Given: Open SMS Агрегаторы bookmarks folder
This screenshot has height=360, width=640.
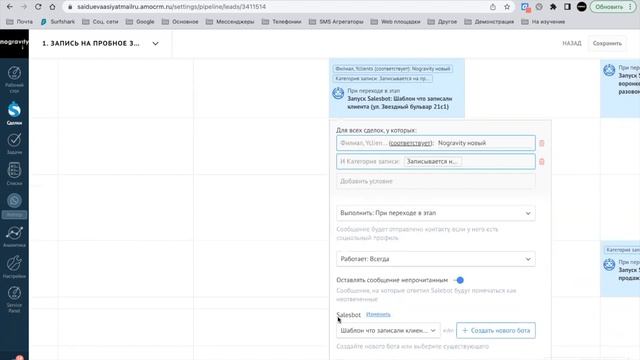Looking at the screenshot, I should [336, 22].
